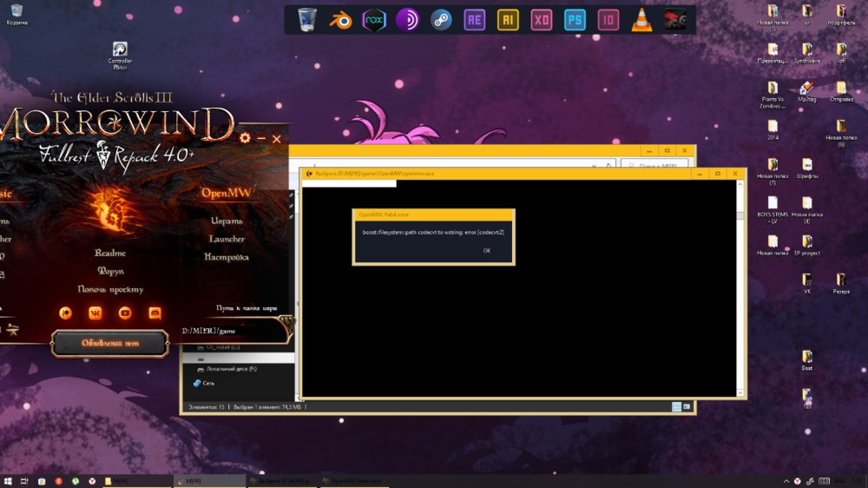Close the Morrowind launcher window
The height and width of the screenshot is (488, 868).
pyautogui.click(x=277, y=138)
